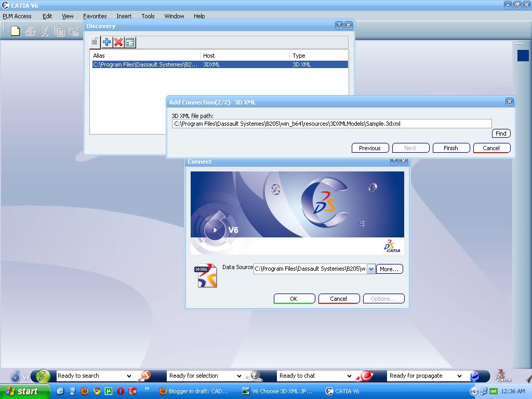Open the 'Ready to chat' dropdown
Viewport: 532px width, 399px height.
tap(349, 376)
